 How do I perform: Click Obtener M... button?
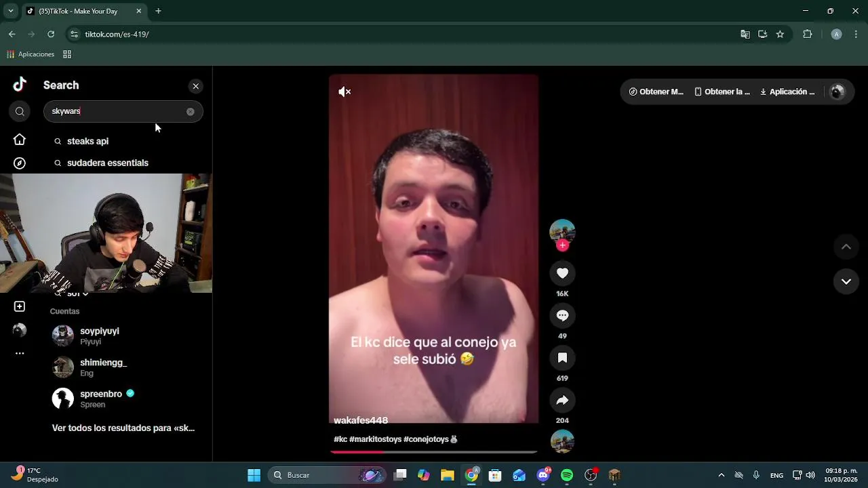coord(656,91)
